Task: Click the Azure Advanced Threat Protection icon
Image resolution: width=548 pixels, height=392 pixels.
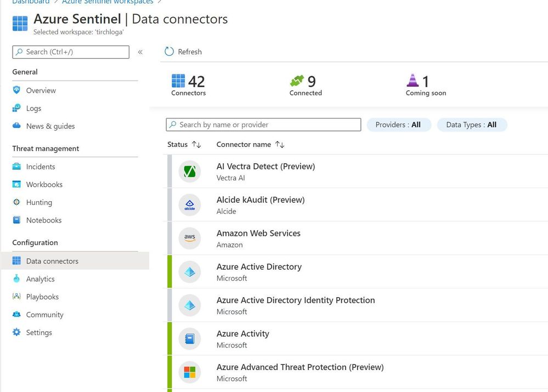Action: [190, 372]
